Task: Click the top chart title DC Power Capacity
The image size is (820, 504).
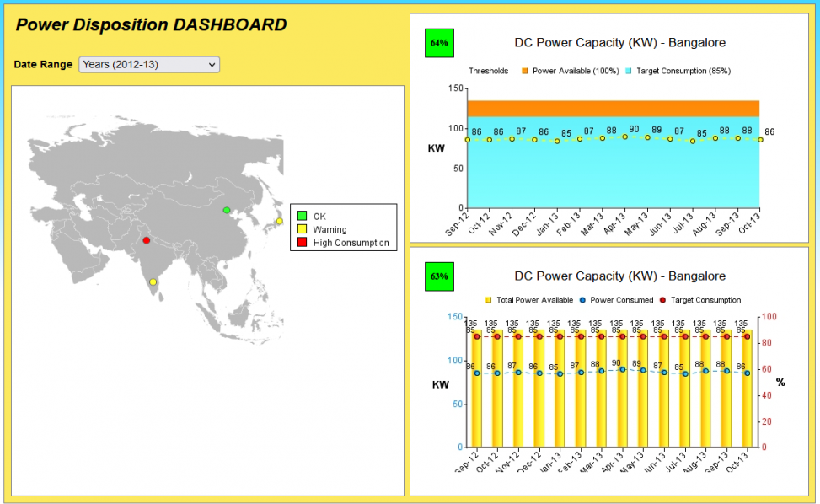Action: (619, 43)
